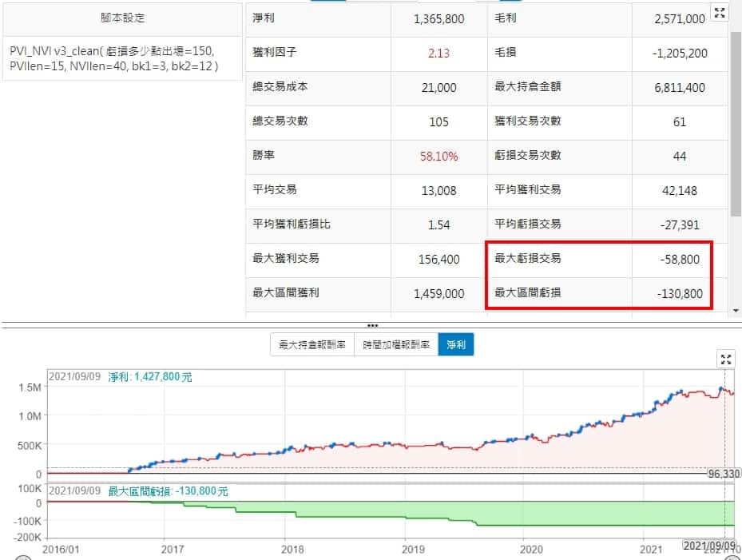Expand the net profit chart to fullscreen

(726, 359)
